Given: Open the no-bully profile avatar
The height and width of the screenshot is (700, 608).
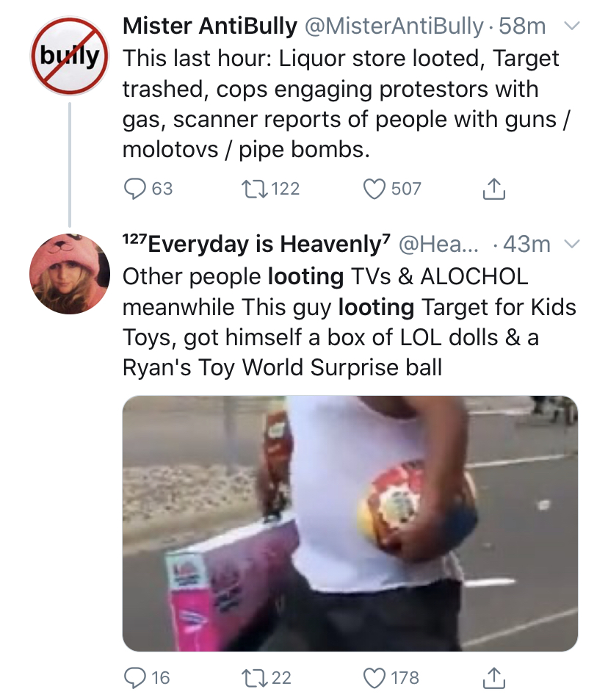Looking at the screenshot, I should 70,56.
